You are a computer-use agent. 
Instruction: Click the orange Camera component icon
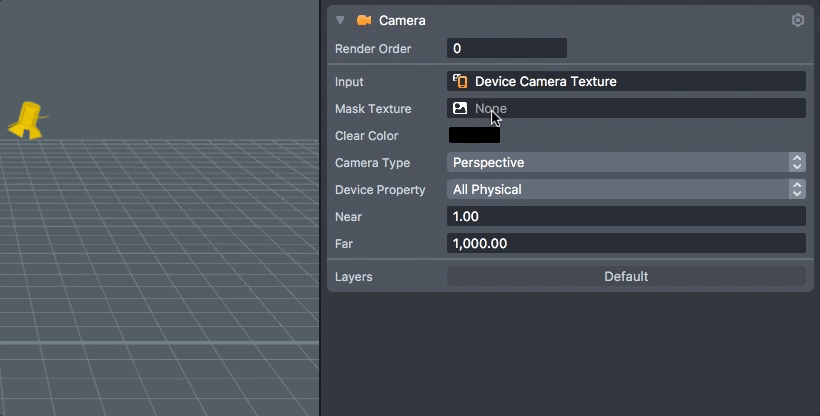pyautogui.click(x=364, y=20)
